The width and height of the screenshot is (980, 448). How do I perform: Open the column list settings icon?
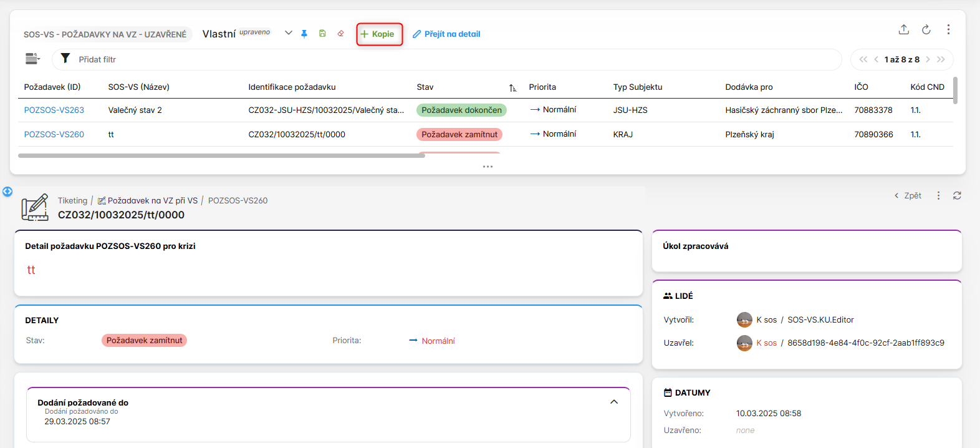coord(32,59)
